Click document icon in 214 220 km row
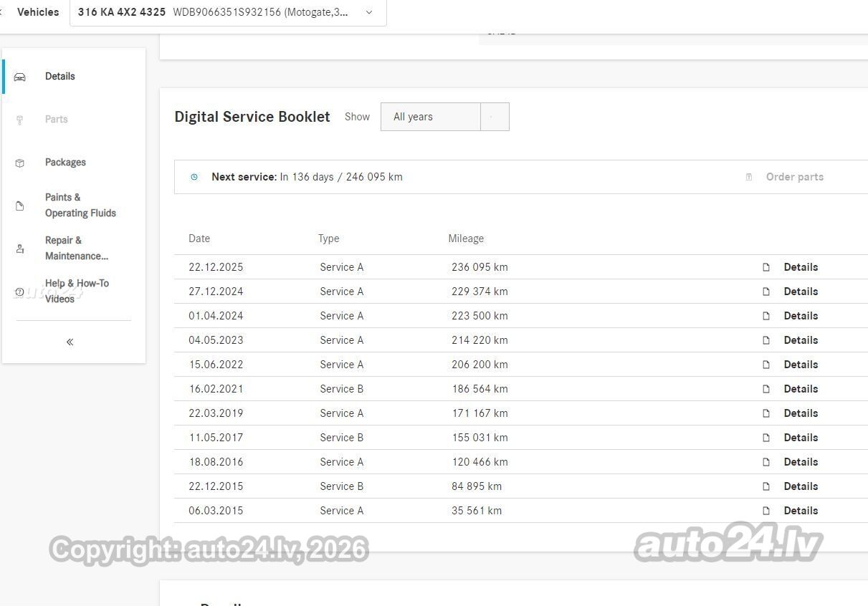 [x=766, y=340]
